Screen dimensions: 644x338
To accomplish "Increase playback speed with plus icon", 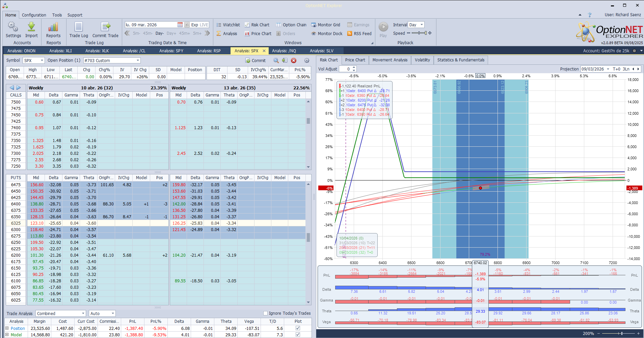I will pyautogui.click(x=430, y=33).
